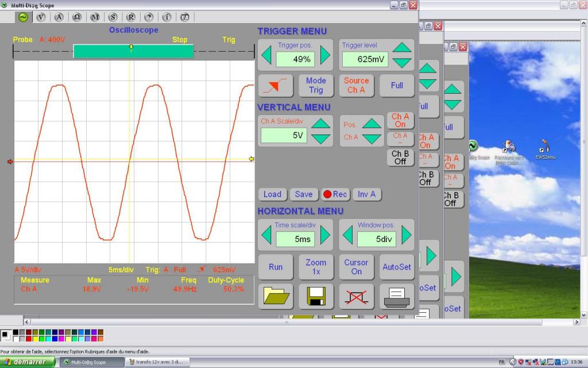Decrease Ch A Scale/div with down arrow
Screen dimensions: 588x368
coord(321,139)
